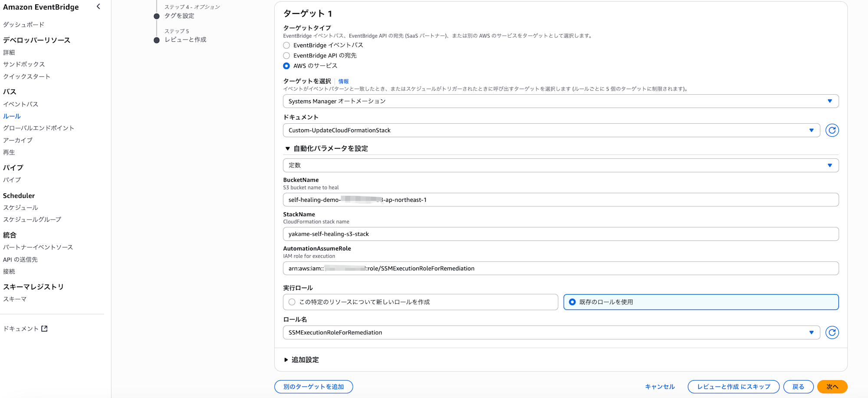
Task: Click the 別のターゲットを追加 button
Action: click(x=313, y=387)
